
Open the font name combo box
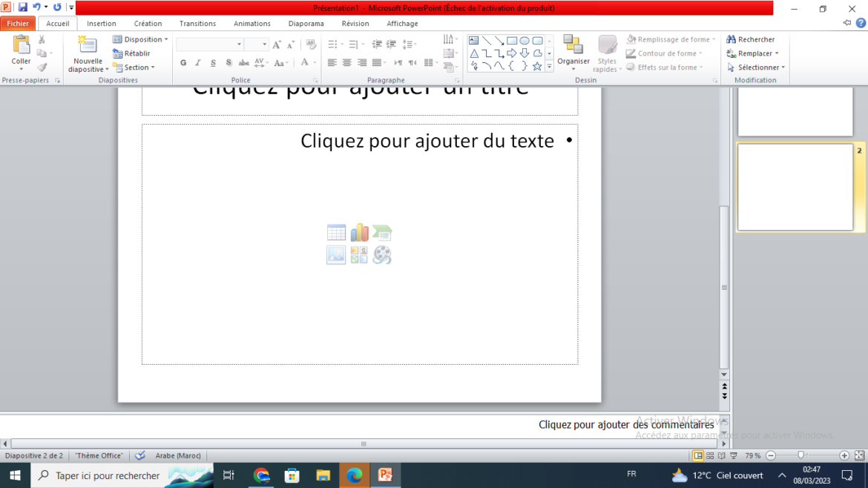pos(209,44)
